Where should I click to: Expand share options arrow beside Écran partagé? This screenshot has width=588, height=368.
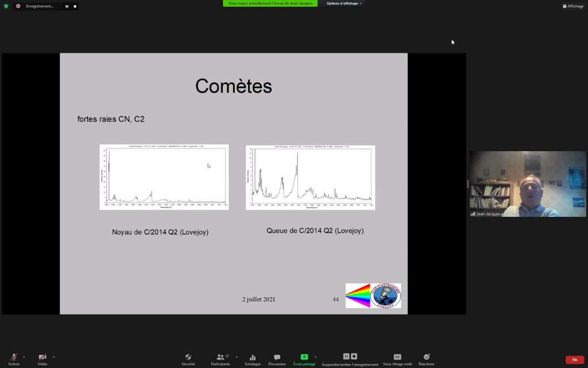315,357
